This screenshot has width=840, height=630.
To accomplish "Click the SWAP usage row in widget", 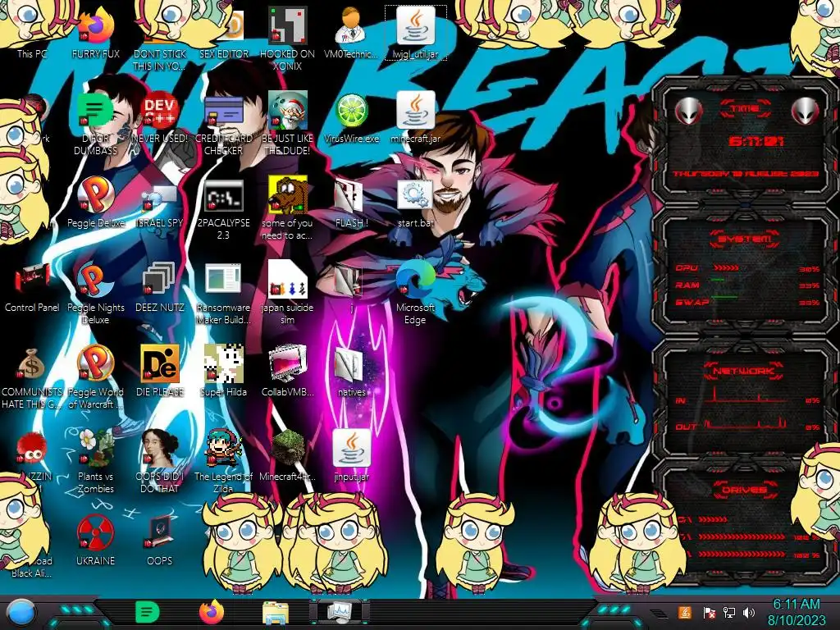I will (746, 302).
